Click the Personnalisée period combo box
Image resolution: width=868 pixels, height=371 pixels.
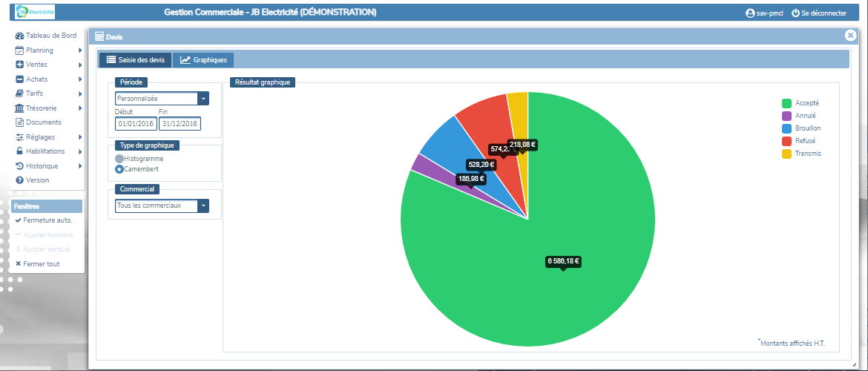point(162,99)
